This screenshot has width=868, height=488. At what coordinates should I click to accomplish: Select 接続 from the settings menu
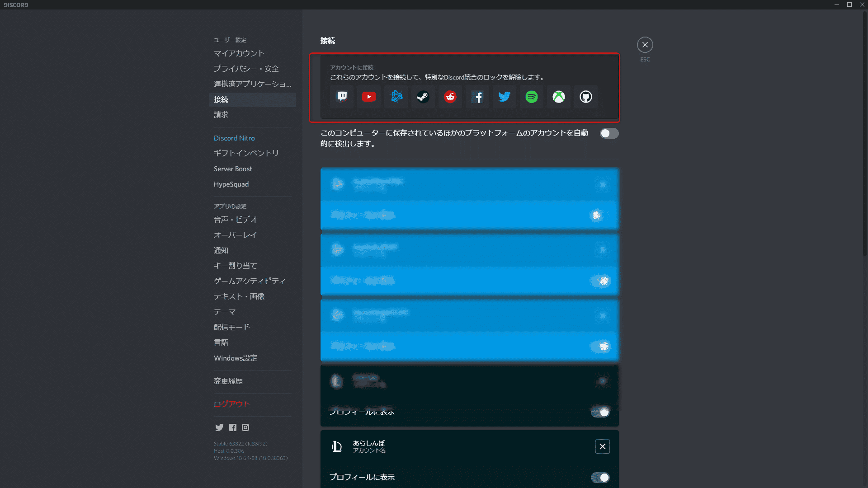[x=221, y=99]
